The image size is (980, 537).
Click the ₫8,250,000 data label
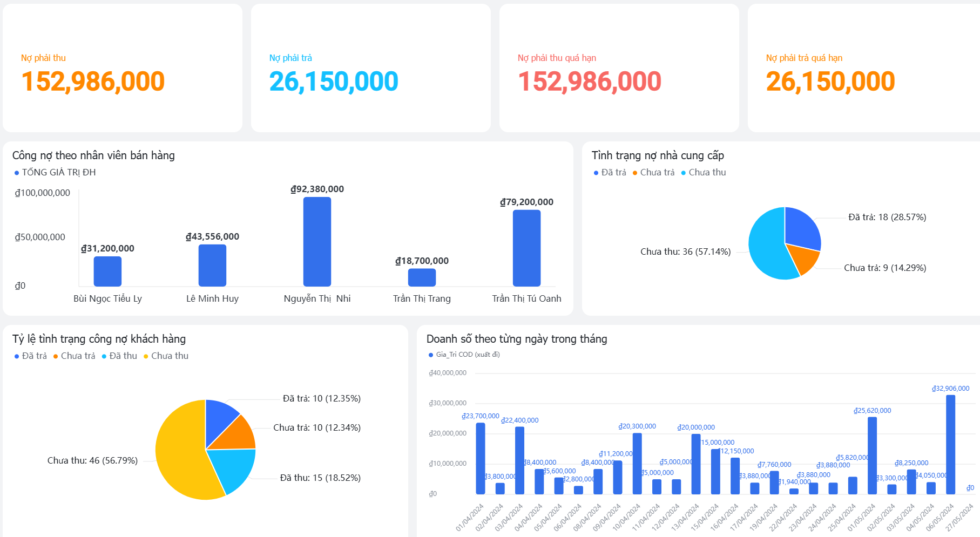pyautogui.click(x=911, y=463)
